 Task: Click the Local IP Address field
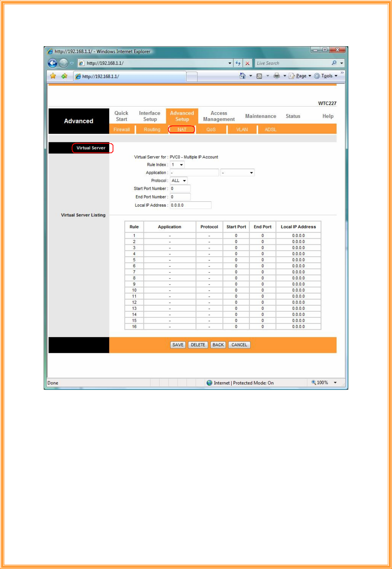click(x=190, y=205)
